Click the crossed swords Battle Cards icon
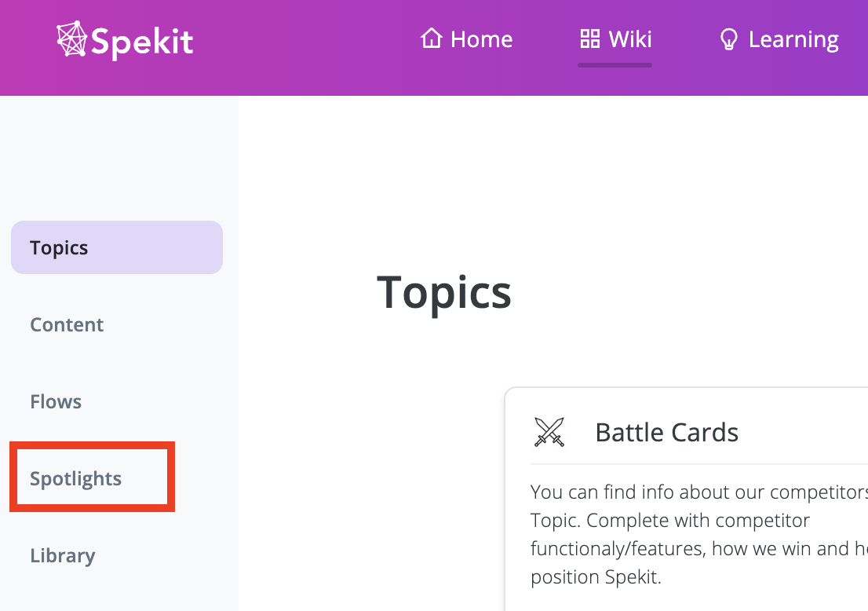The height and width of the screenshot is (611, 868). (x=549, y=432)
